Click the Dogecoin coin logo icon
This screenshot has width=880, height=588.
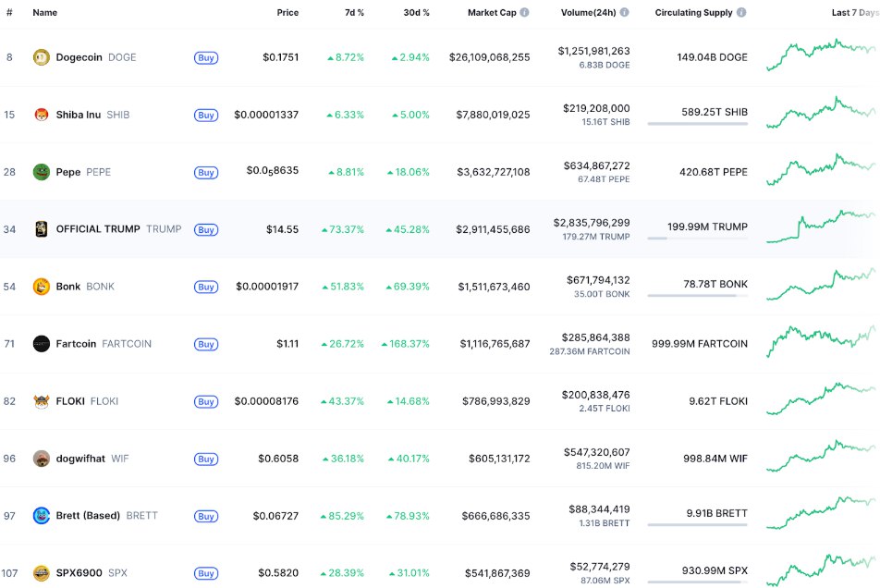click(x=41, y=57)
